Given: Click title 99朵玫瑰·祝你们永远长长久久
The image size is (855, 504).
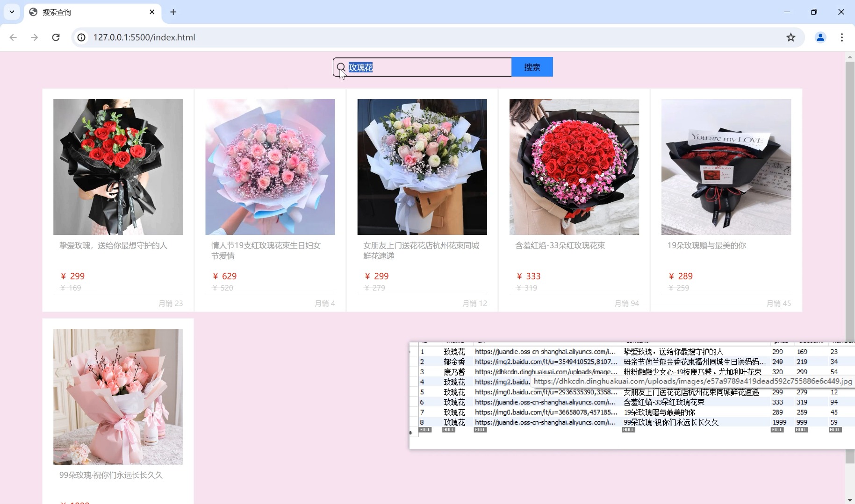Looking at the screenshot, I should pos(111,476).
